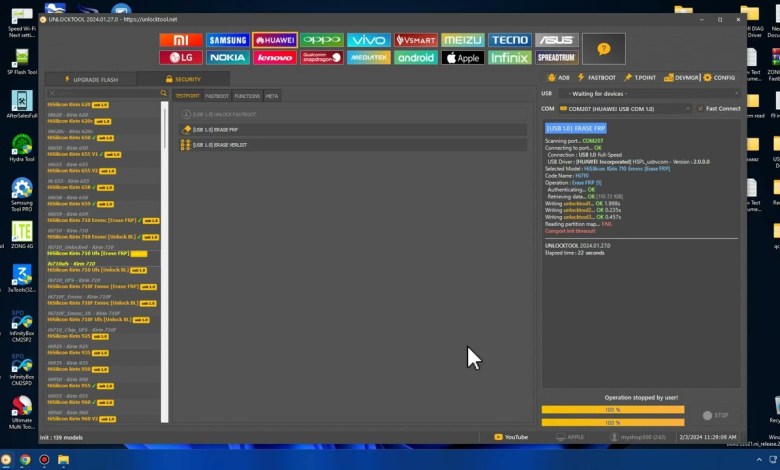The image size is (780, 470).
Task: Select the ASUS brand logo
Action: (557, 40)
